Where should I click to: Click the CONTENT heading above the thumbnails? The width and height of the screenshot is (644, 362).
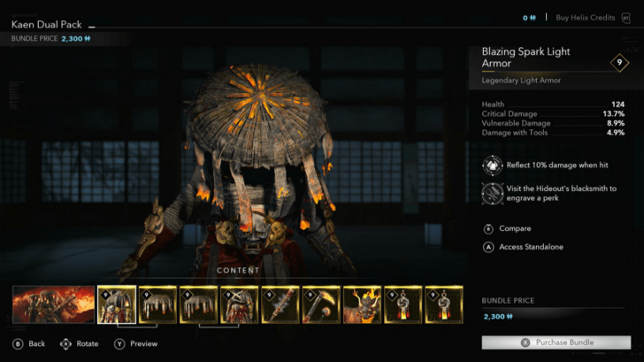tap(238, 270)
